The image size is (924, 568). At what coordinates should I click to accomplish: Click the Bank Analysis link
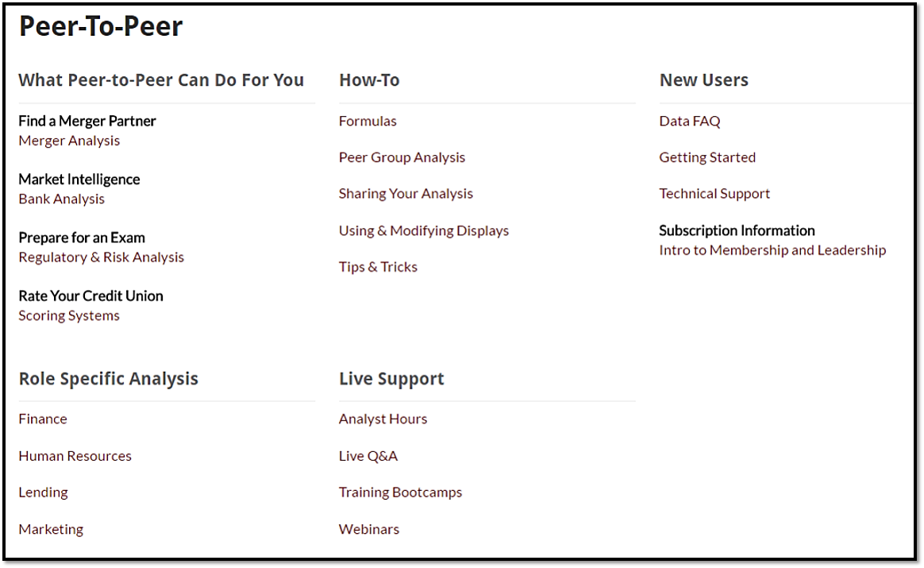[61, 199]
